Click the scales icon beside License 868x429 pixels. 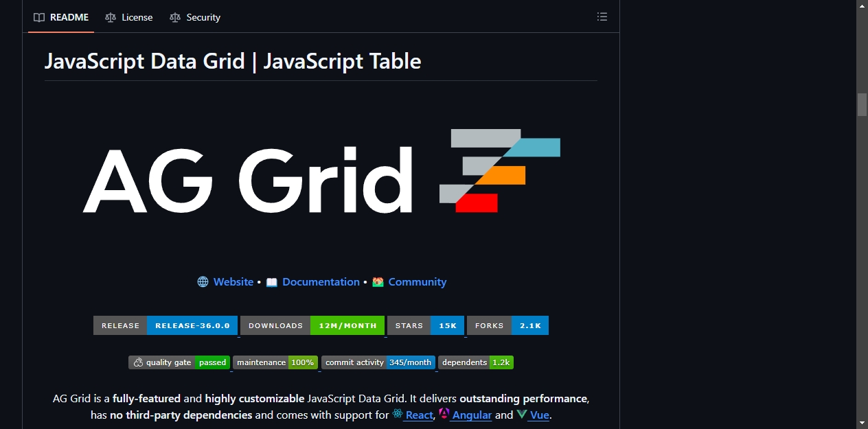point(111,17)
